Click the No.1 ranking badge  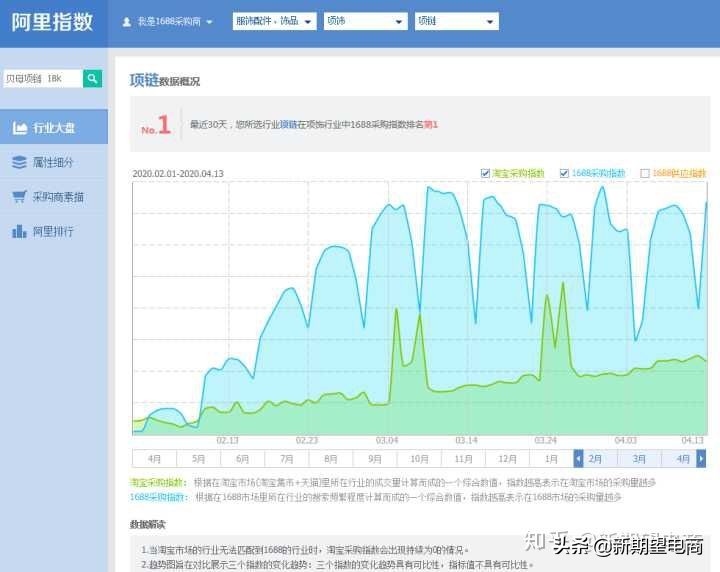pyautogui.click(x=156, y=125)
